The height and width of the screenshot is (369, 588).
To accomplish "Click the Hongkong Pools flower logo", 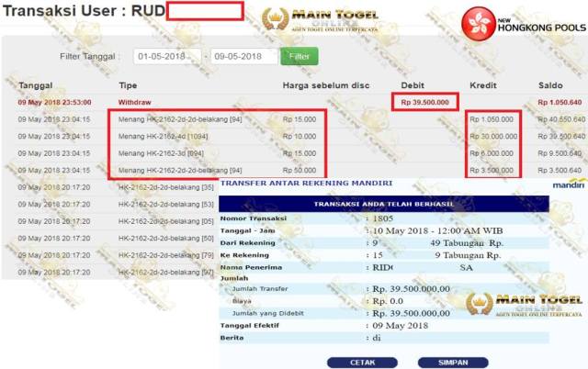I will (478, 24).
